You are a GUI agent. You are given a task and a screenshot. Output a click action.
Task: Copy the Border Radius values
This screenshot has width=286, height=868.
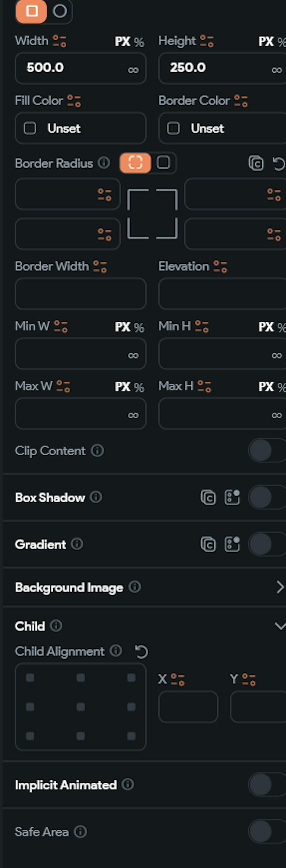click(256, 164)
